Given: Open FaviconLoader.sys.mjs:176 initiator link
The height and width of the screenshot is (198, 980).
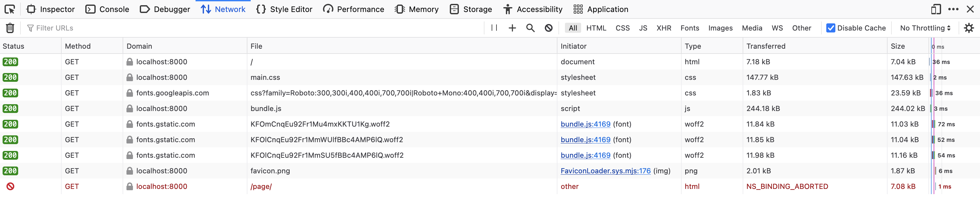Looking at the screenshot, I should [x=605, y=171].
